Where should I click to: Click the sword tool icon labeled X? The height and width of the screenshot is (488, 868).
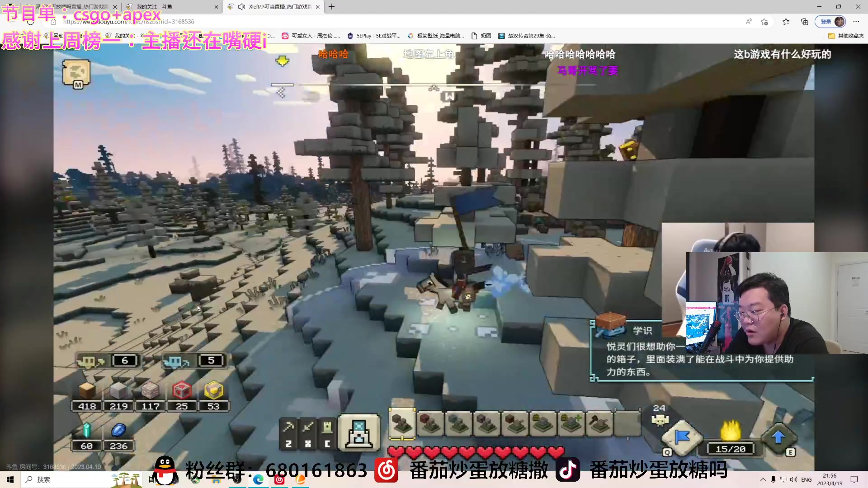pyautogui.click(x=308, y=434)
